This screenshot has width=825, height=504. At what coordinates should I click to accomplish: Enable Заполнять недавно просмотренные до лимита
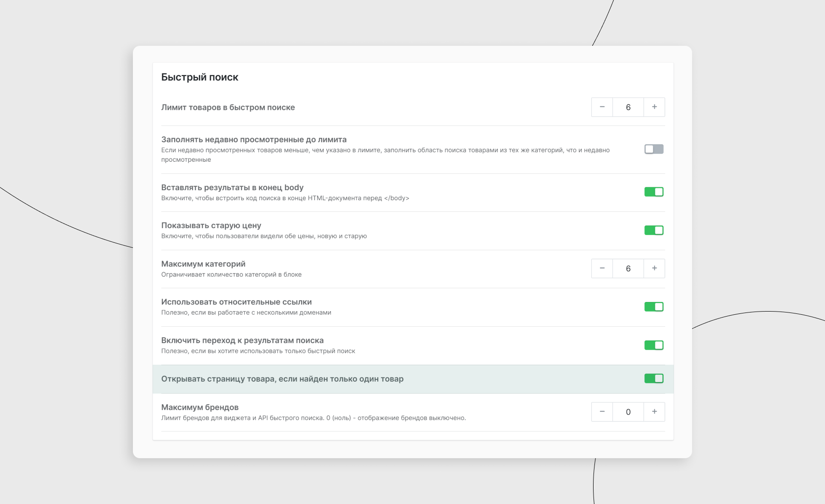click(x=654, y=149)
